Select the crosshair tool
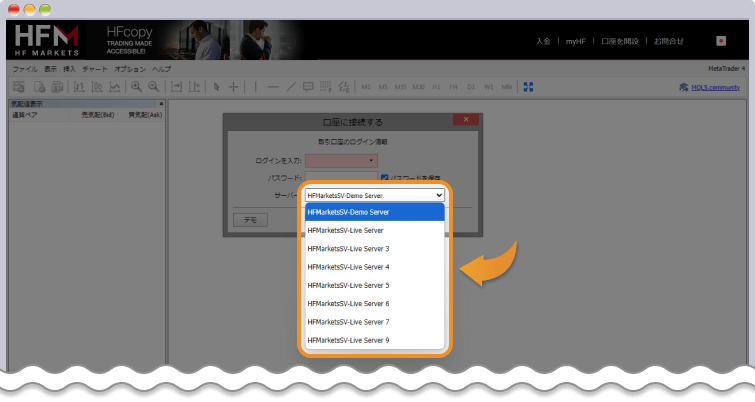The height and width of the screenshot is (402, 755). click(234, 87)
